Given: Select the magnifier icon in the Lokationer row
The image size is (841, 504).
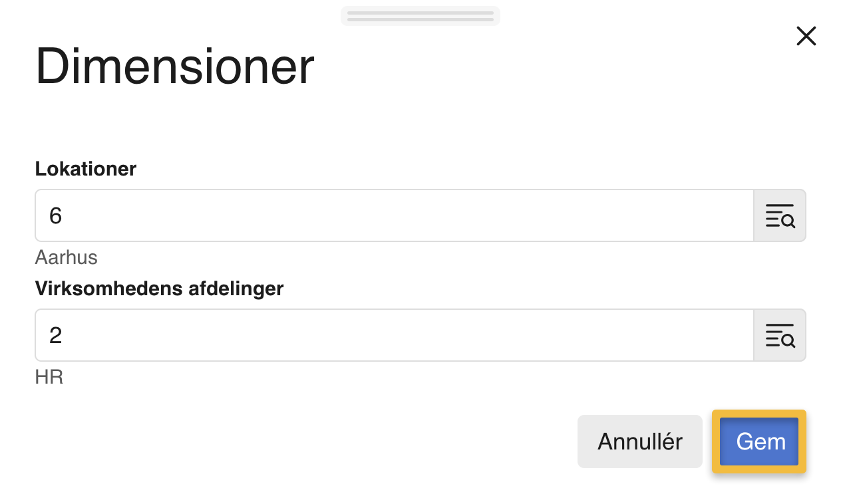Looking at the screenshot, I should coord(780,215).
